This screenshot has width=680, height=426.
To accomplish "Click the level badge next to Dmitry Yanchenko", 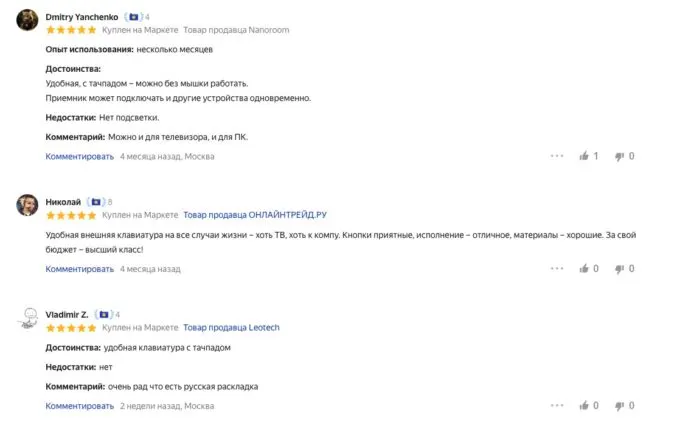I will (x=137, y=17).
